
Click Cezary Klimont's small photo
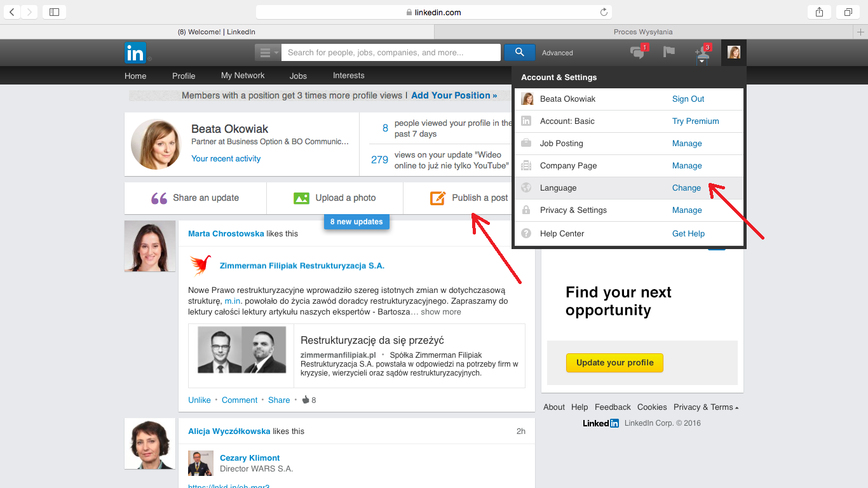click(201, 463)
